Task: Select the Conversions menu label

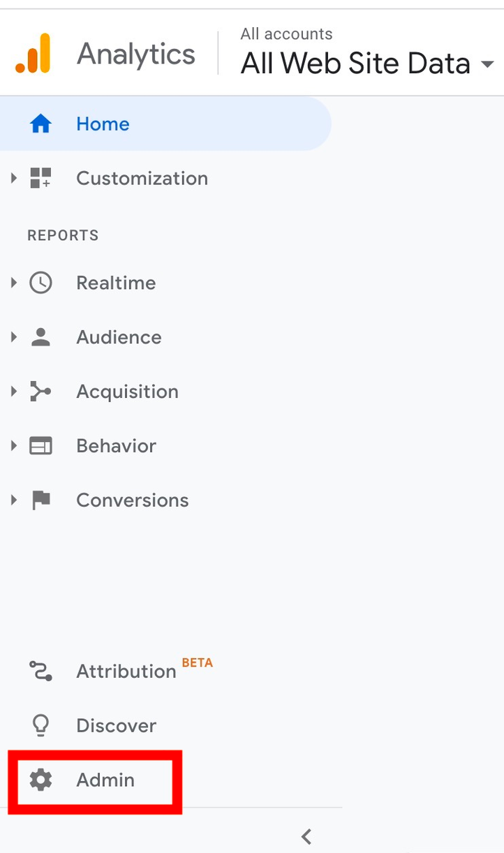Action: tap(133, 500)
